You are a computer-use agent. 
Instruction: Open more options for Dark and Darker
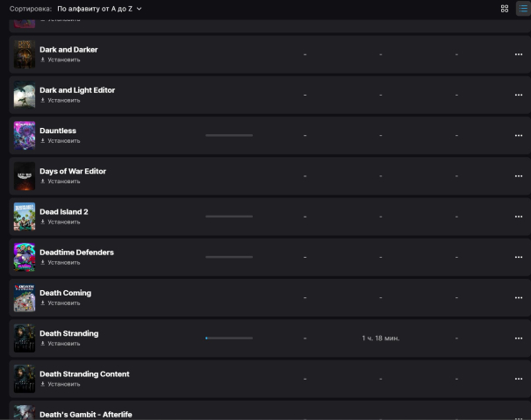(x=518, y=54)
